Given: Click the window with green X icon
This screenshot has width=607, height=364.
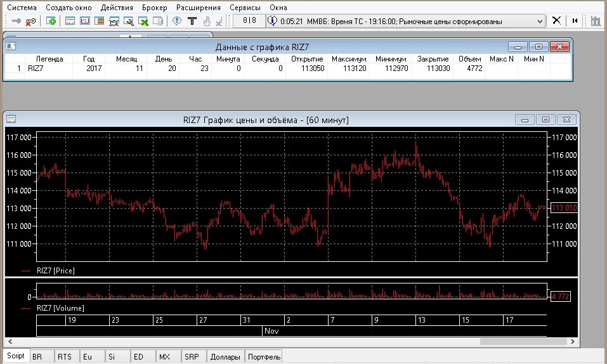Looking at the screenshot, I should coord(143,22).
